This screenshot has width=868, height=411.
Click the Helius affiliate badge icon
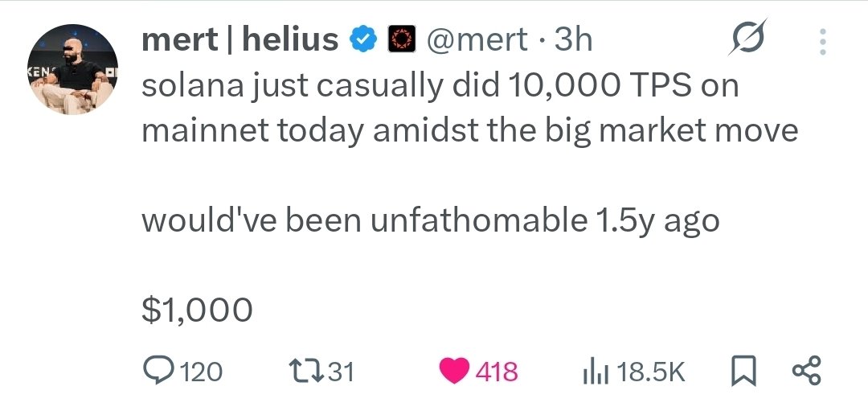[399, 39]
